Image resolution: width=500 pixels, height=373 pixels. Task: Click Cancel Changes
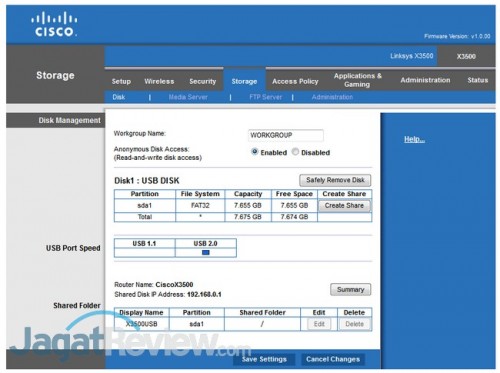[333, 359]
